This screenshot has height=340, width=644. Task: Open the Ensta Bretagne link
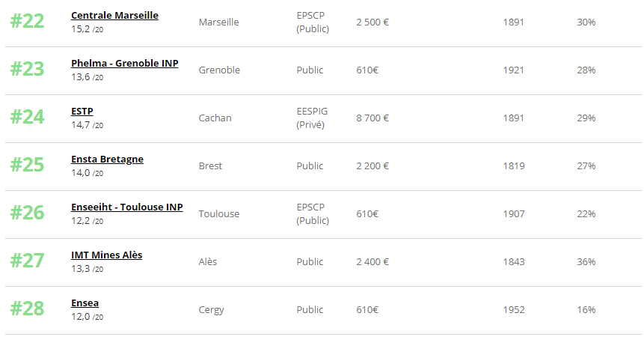[x=107, y=159]
